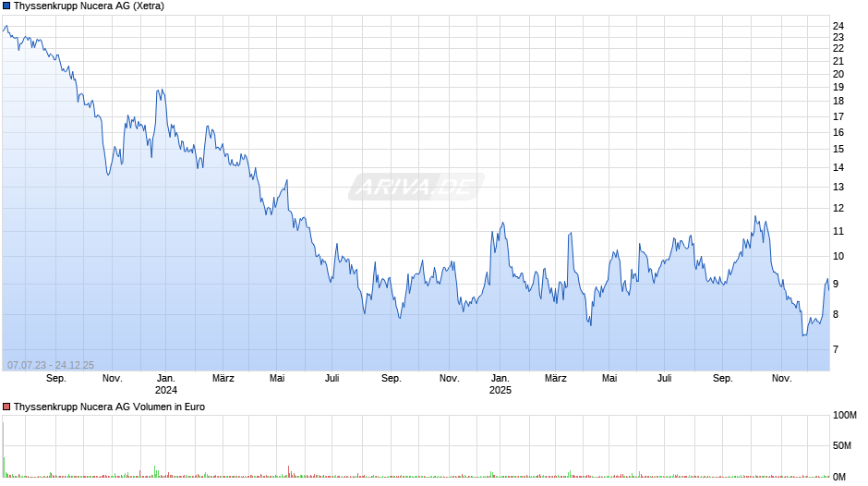Click the price axis label '21'
The width and height of the screenshot is (868, 486).
click(x=838, y=62)
